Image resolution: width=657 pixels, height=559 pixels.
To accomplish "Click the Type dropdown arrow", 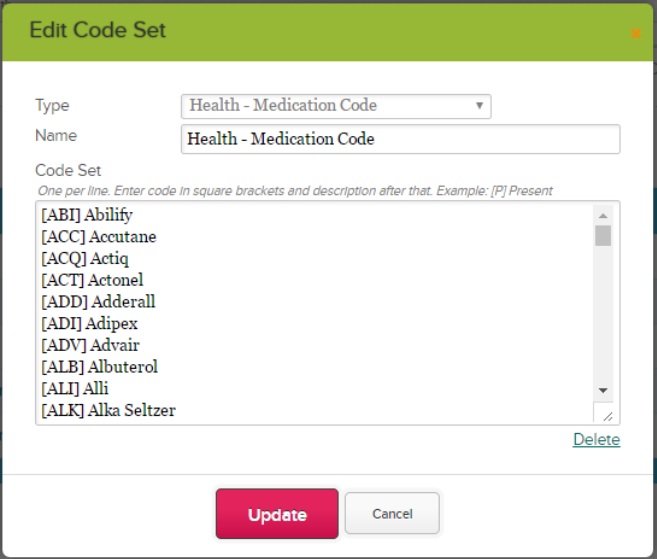I will [x=479, y=106].
